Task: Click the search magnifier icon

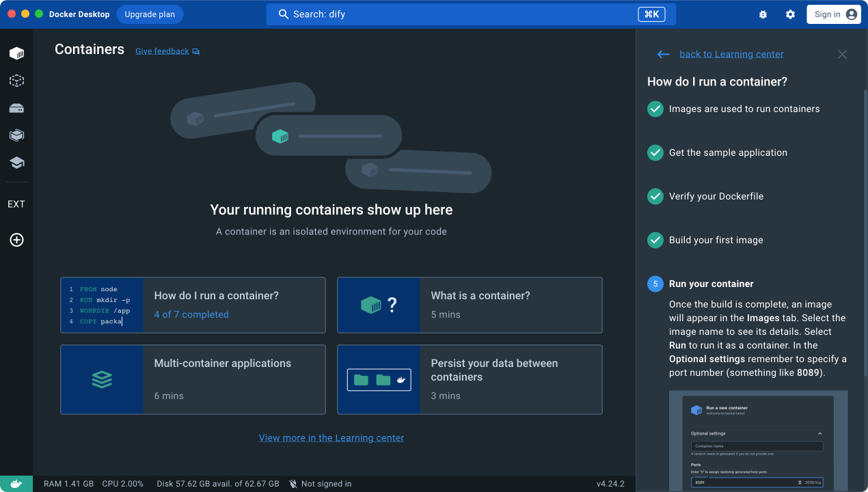Action: click(284, 14)
